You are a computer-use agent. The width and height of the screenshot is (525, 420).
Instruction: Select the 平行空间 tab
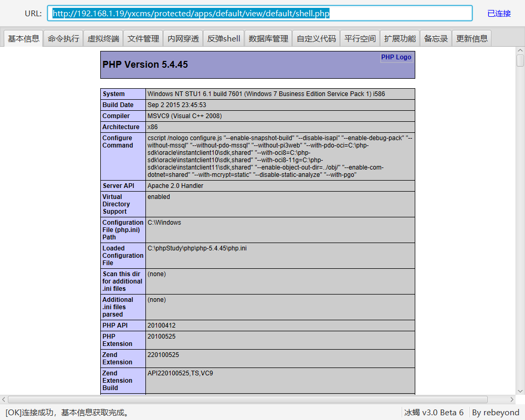tap(360, 38)
